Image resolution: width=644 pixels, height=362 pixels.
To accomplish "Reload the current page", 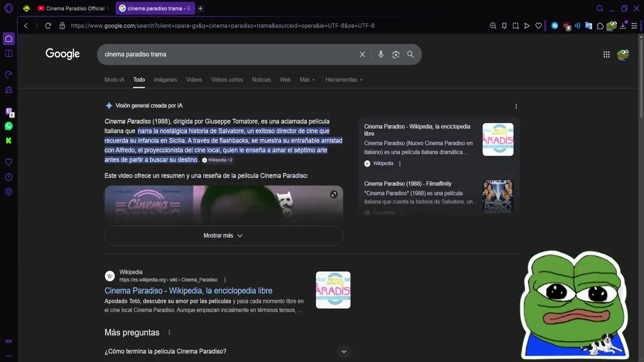I will pos(48,26).
